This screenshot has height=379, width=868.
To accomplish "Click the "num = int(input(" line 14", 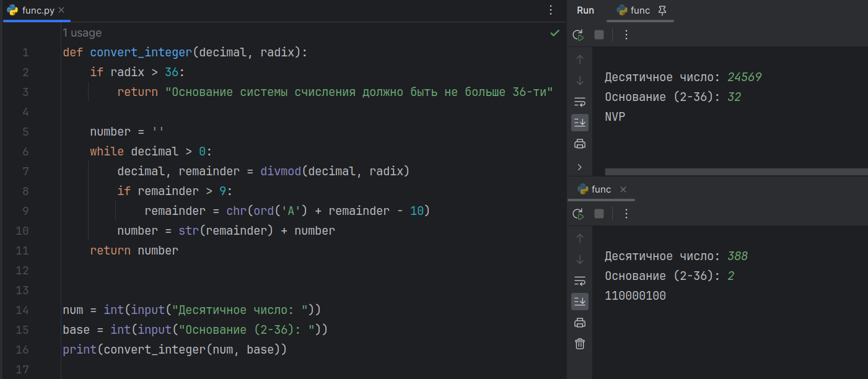I will pyautogui.click(x=191, y=310).
